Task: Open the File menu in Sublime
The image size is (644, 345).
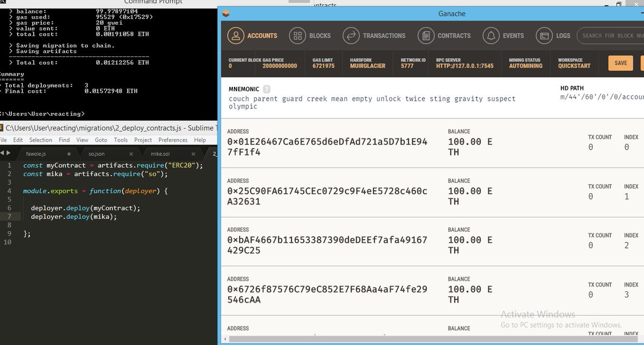Action: [x=3, y=140]
